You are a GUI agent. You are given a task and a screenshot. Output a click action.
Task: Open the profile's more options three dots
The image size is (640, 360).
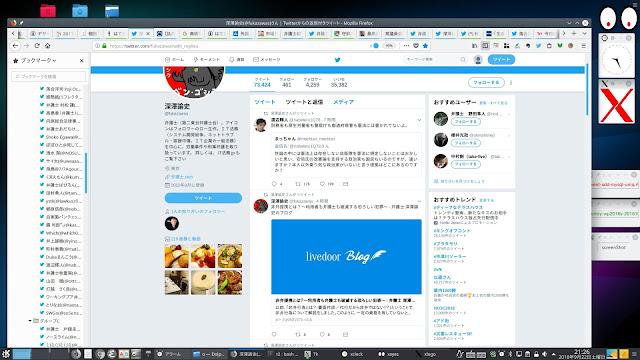[x=511, y=82]
